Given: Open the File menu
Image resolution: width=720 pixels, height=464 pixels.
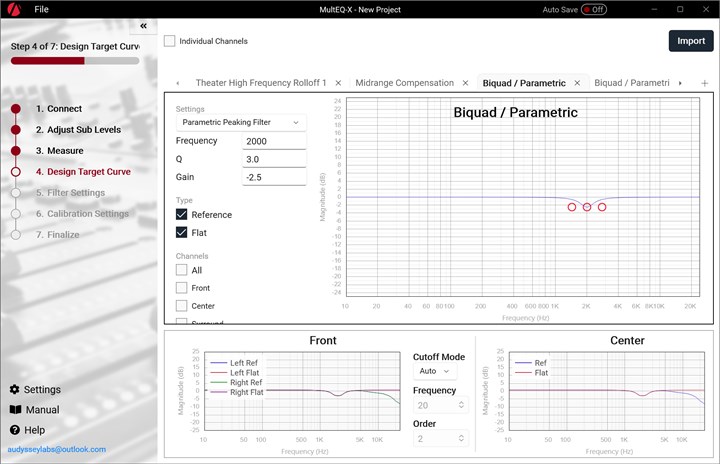Looking at the screenshot, I should 41,9.
